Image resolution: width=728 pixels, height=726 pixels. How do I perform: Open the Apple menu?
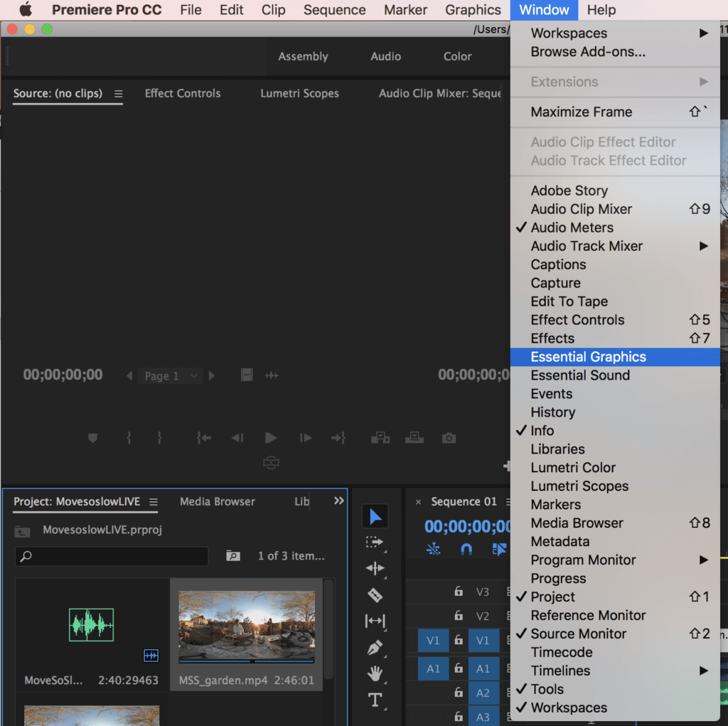click(26, 10)
